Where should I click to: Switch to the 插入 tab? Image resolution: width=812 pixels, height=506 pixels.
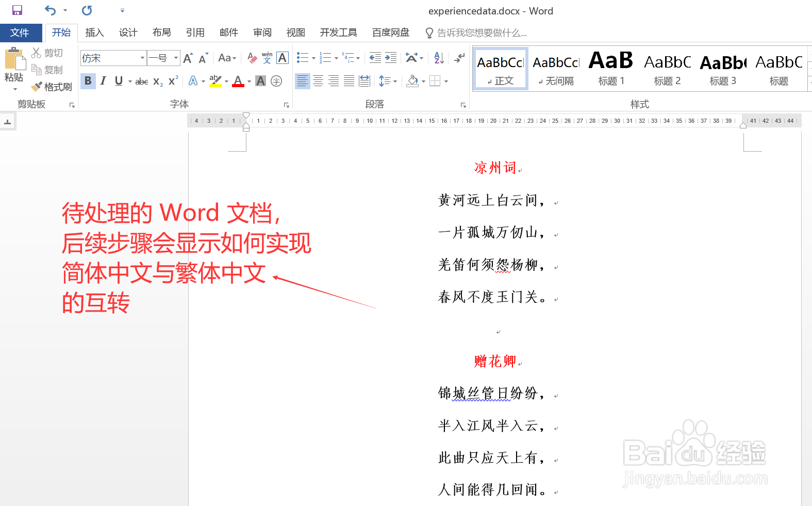(x=94, y=32)
